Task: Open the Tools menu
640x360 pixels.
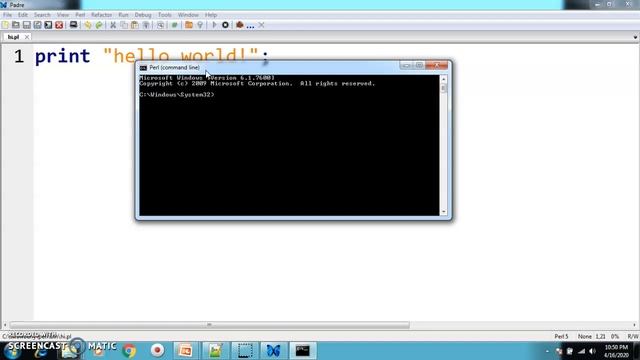Action: click(165, 15)
